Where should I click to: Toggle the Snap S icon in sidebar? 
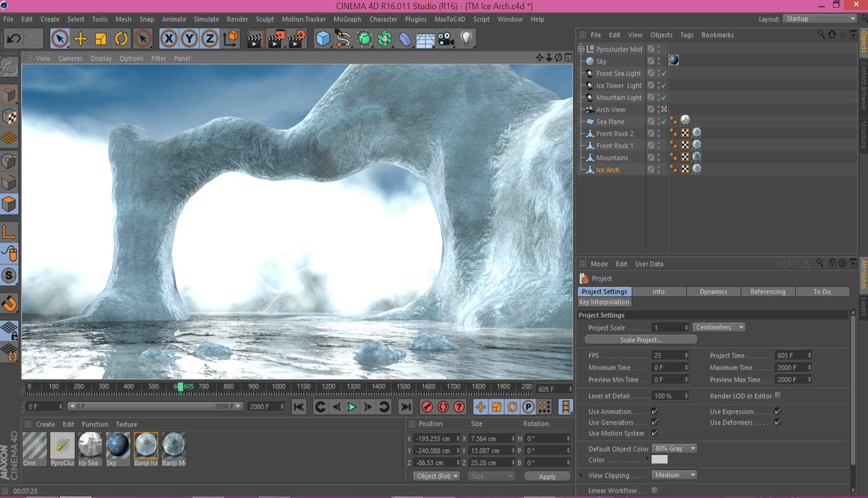tap(10, 276)
